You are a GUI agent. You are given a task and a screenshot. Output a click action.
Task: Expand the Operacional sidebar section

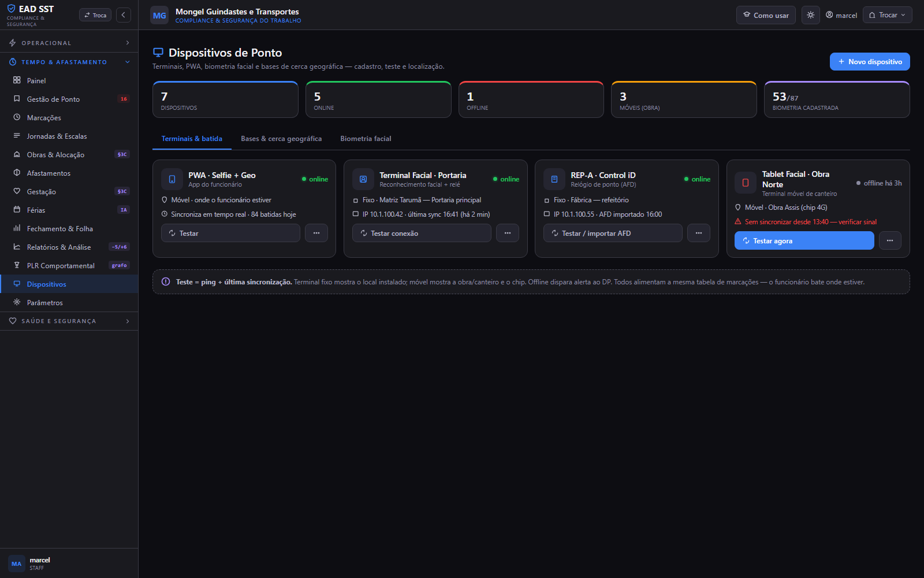[x=69, y=43]
